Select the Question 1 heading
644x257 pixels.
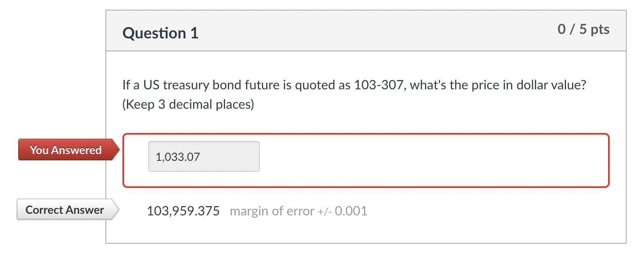160,33
